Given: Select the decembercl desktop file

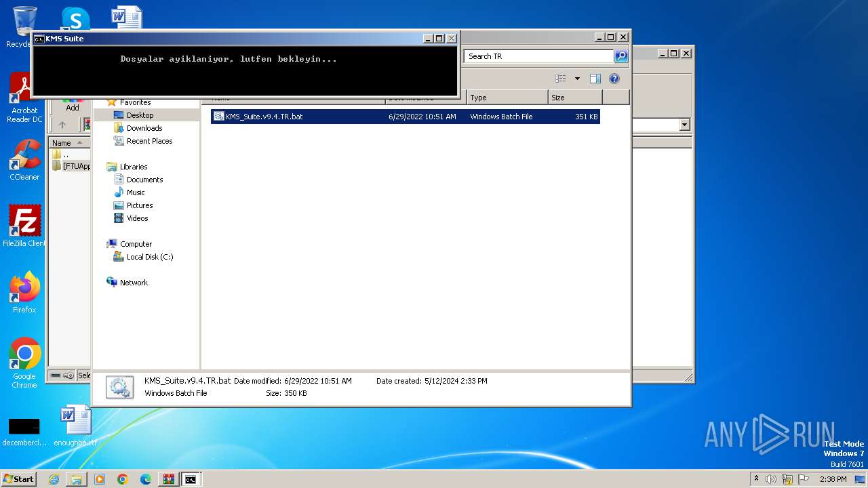Looking at the screenshot, I should (x=24, y=432).
